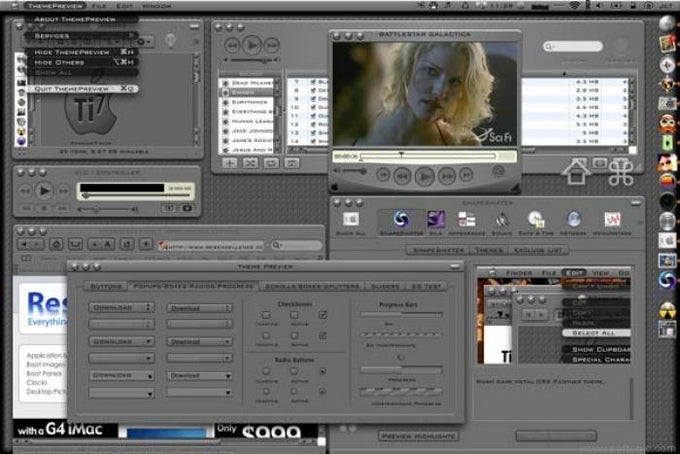Image resolution: width=680 pixels, height=454 pixels.
Task: Uncheck track 10 checkbox in the iTunes song list
Action: pyautogui.click(x=313, y=107)
